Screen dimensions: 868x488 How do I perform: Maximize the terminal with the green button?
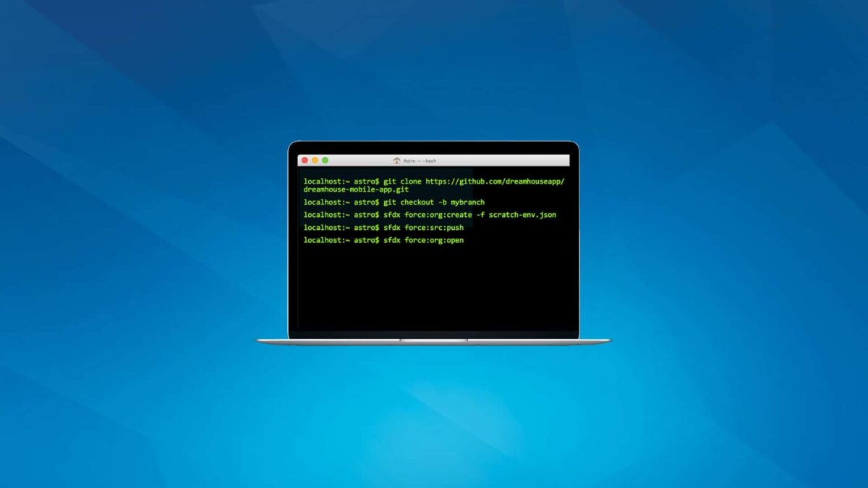325,160
